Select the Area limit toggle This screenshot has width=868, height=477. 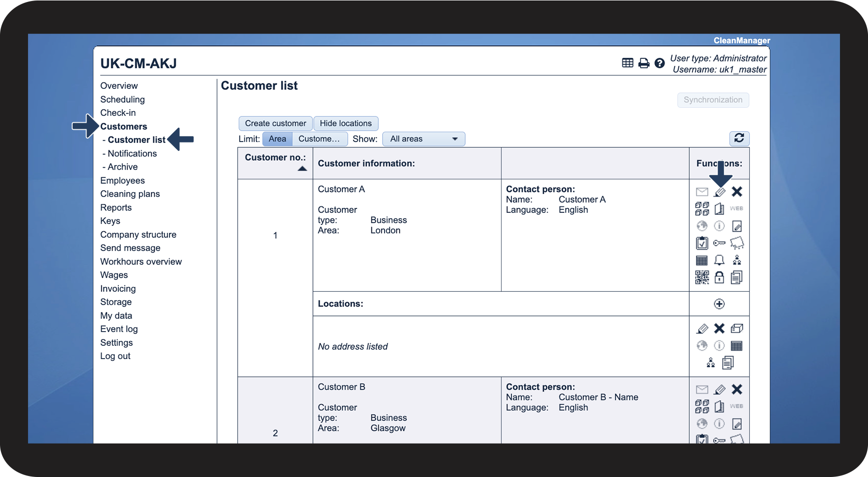click(x=277, y=139)
